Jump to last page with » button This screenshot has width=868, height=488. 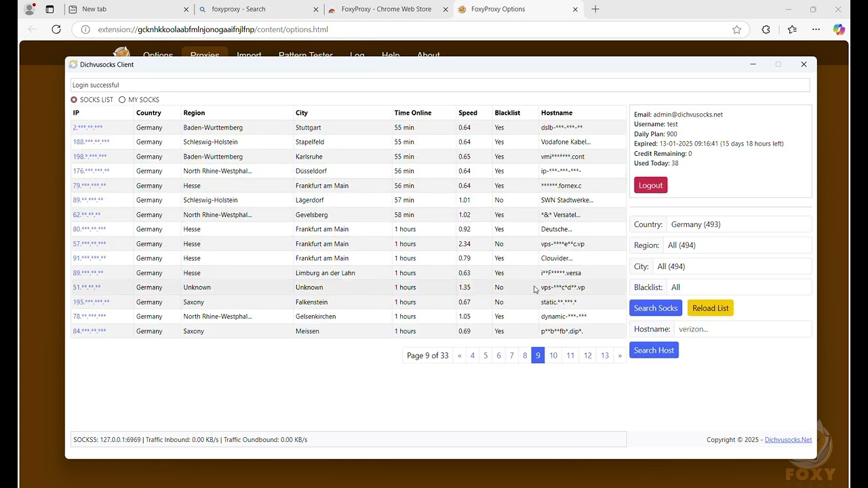pos(620,356)
